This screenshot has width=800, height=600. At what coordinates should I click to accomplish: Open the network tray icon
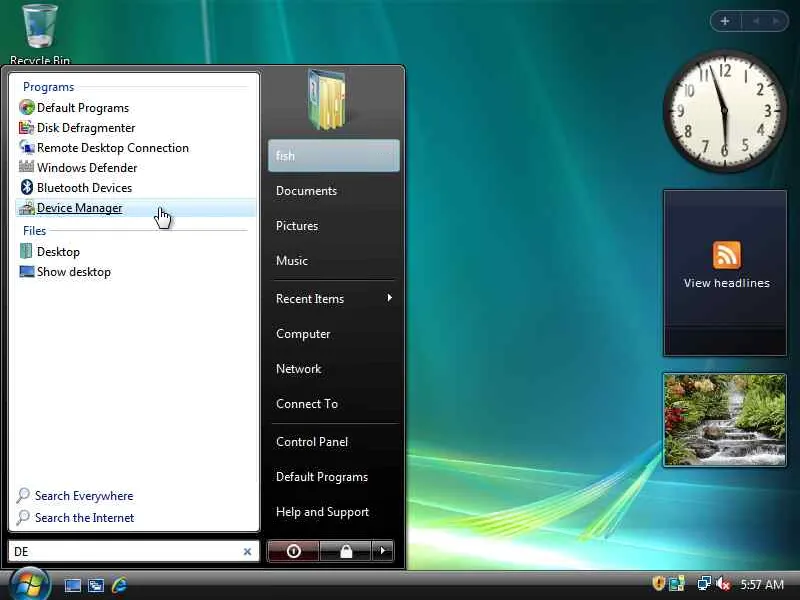click(704, 583)
